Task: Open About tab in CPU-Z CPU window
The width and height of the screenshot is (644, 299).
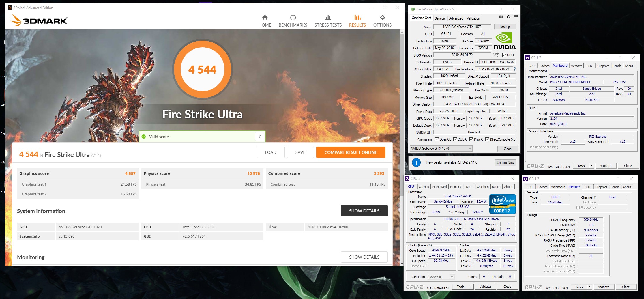Action: [x=508, y=187]
